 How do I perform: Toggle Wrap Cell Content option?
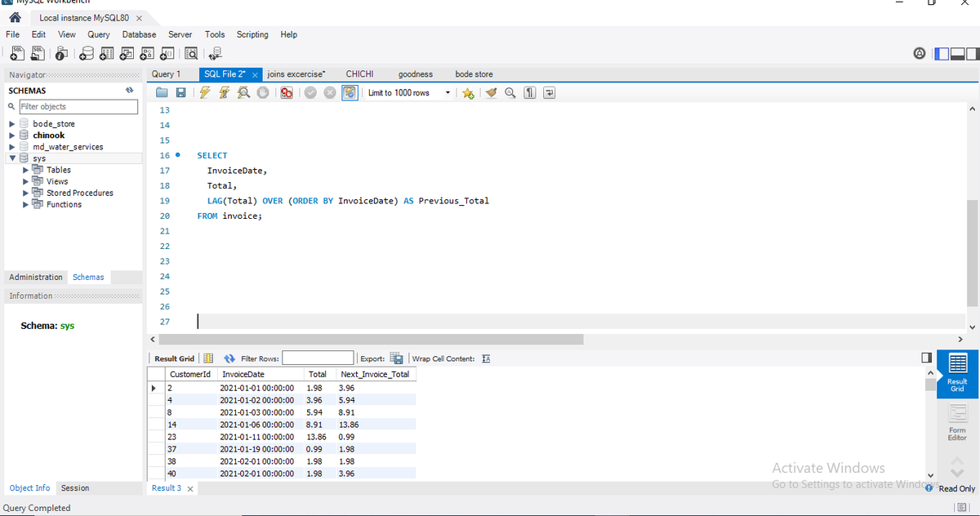tap(486, 358)
